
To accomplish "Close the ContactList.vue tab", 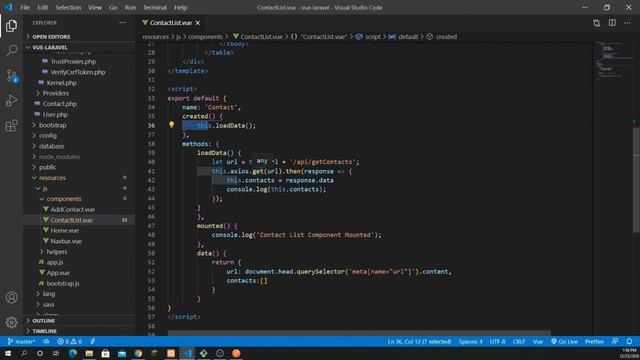I will point(198,23).
